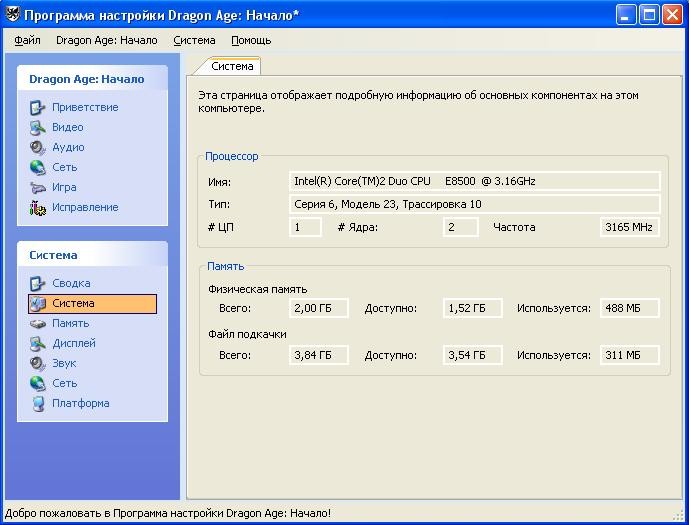This screenshot has width=689, height=525.
Task: Click the globe icon beside Сеть under Система
Action: point(37,384)
